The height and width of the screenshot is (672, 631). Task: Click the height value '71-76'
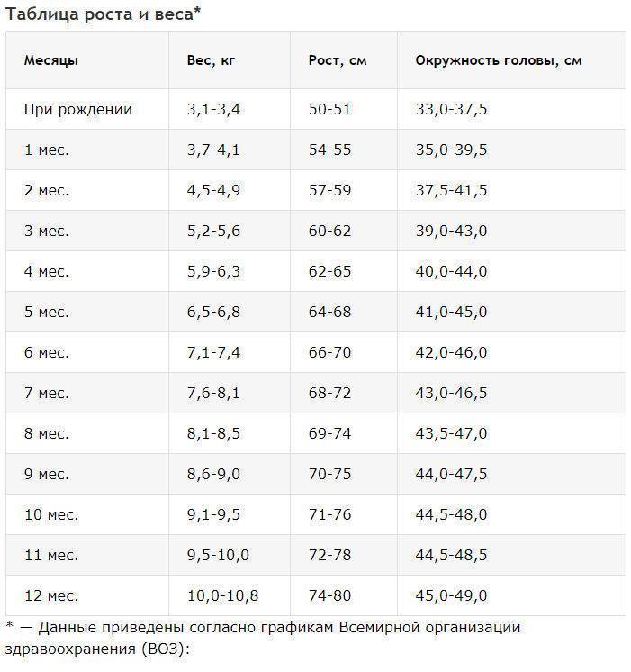[x=329, y=514]
